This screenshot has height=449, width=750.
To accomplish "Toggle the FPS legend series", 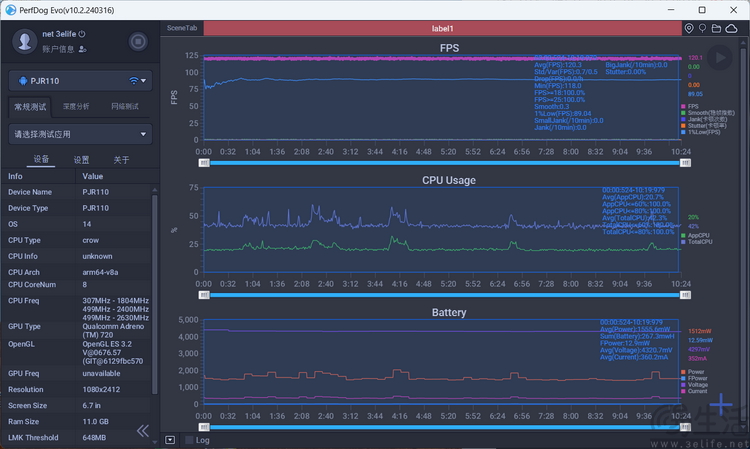I will point(693,106).
